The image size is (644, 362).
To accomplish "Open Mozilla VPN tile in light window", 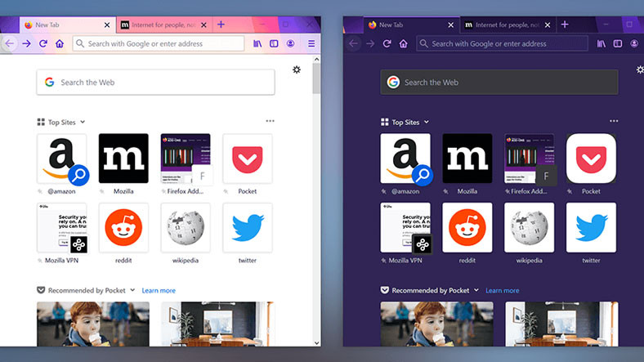I will pyautogui.click(x=61, y=228).
